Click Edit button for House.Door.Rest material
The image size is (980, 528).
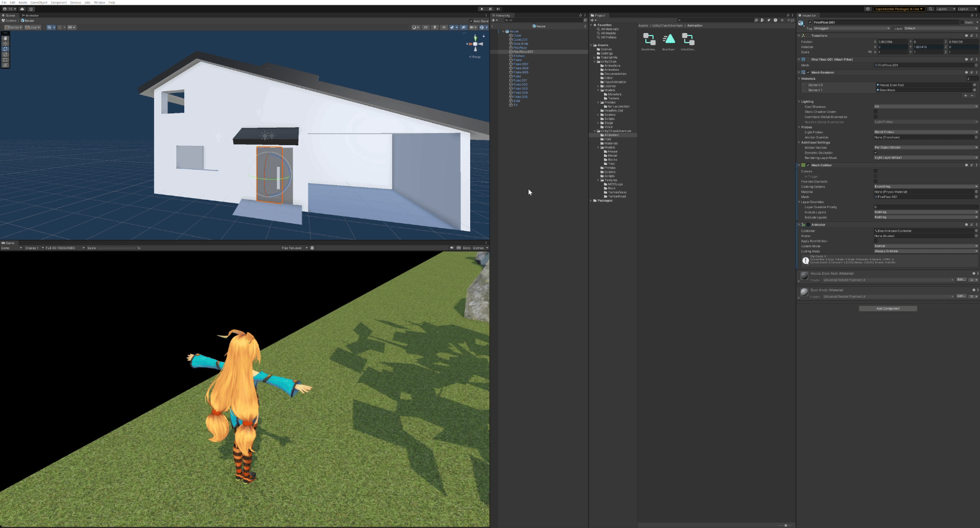[x=961, y=280]
